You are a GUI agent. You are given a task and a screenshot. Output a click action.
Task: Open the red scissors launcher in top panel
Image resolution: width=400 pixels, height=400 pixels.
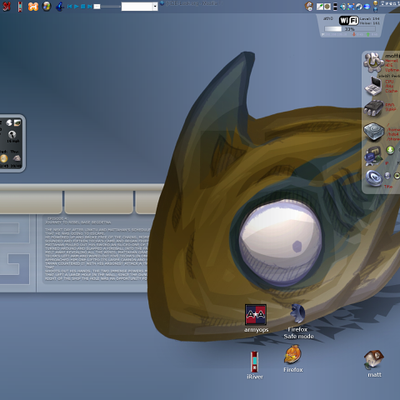(x=6, y=6)
